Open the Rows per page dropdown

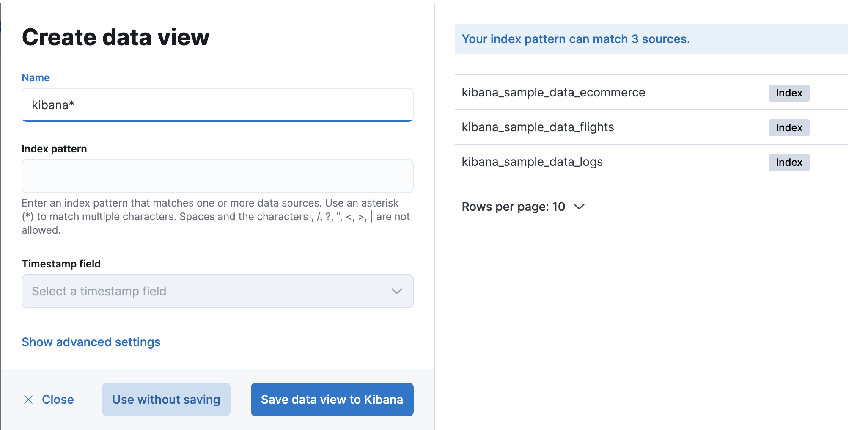click(x=525, y=207)
